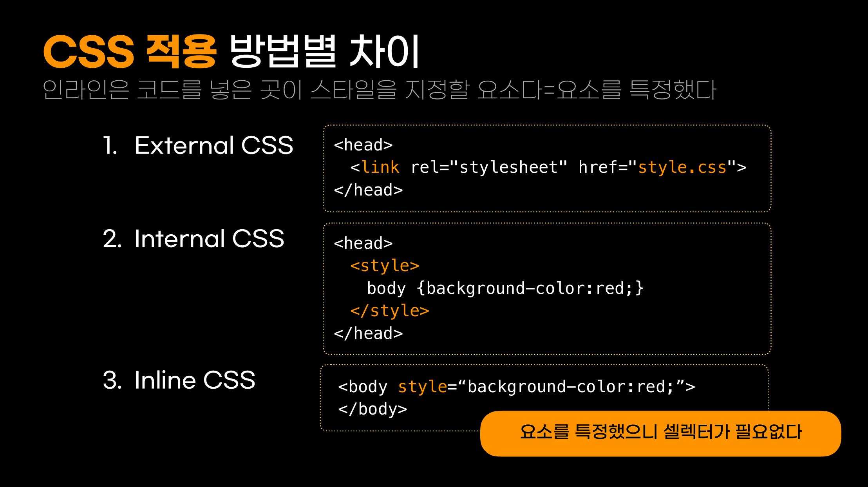The width and height of the screenshot is (868, 487).
Task: Click the orange 'link' keyword in code
Action: 380,167
